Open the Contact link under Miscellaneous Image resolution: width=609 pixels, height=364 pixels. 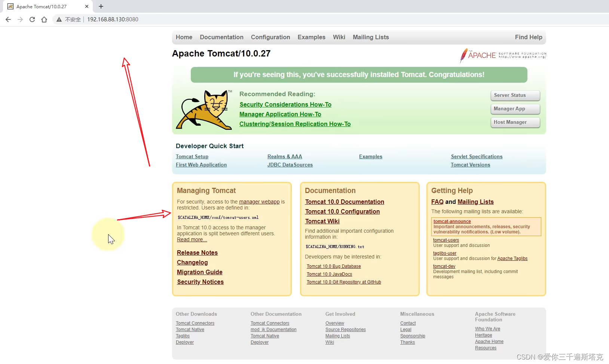408,323
